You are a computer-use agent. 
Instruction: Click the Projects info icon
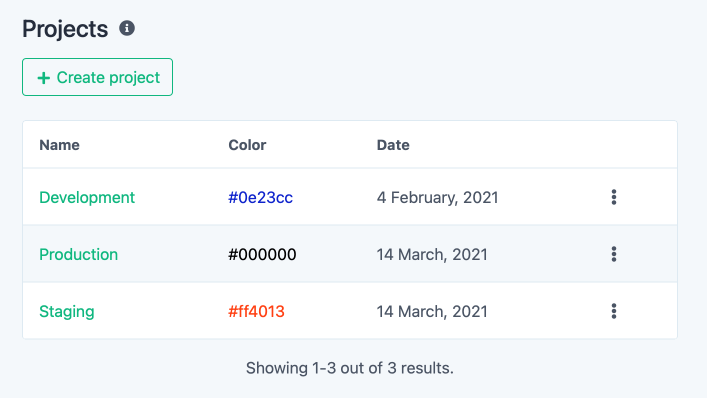(127, 28)
